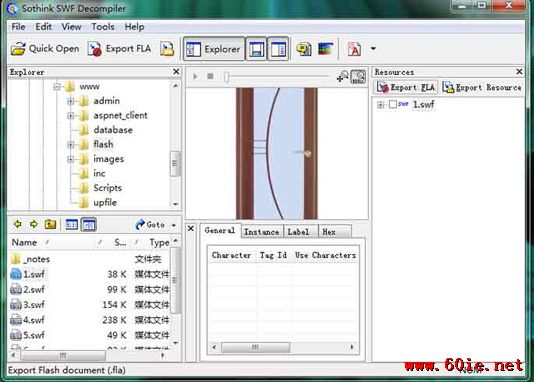Screen dimensions: 534x382
Task: Click the floppy disk panel layout icon
Action: 256,49
